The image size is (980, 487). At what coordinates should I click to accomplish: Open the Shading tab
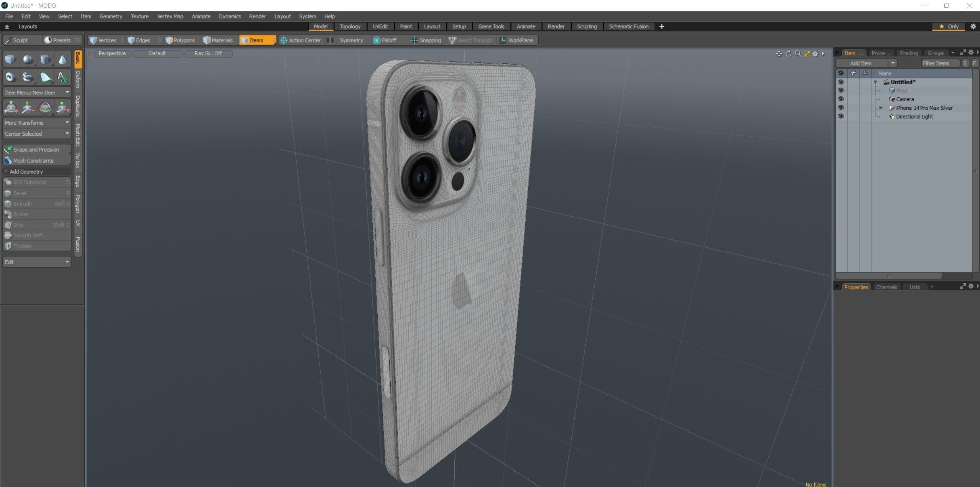coord(908,53)
